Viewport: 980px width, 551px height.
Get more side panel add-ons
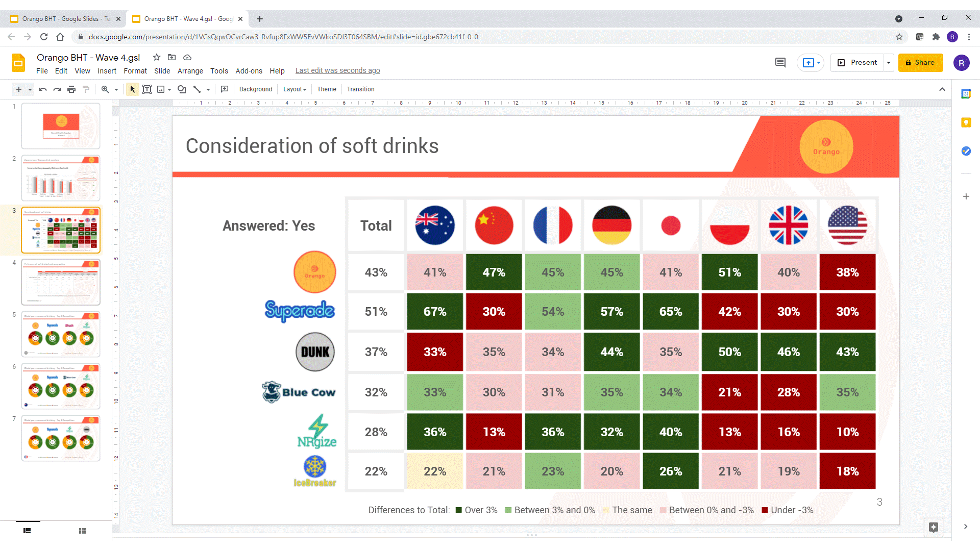tap(966, 196)
